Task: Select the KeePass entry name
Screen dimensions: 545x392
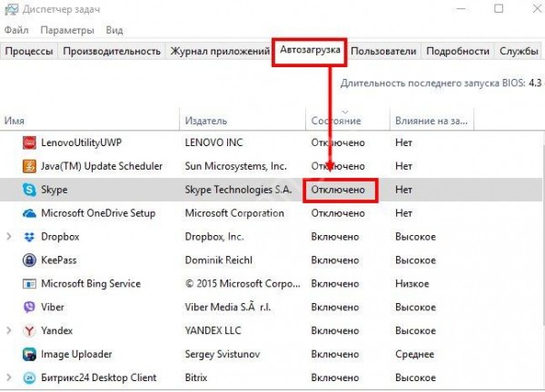Action: pos(59,260)
